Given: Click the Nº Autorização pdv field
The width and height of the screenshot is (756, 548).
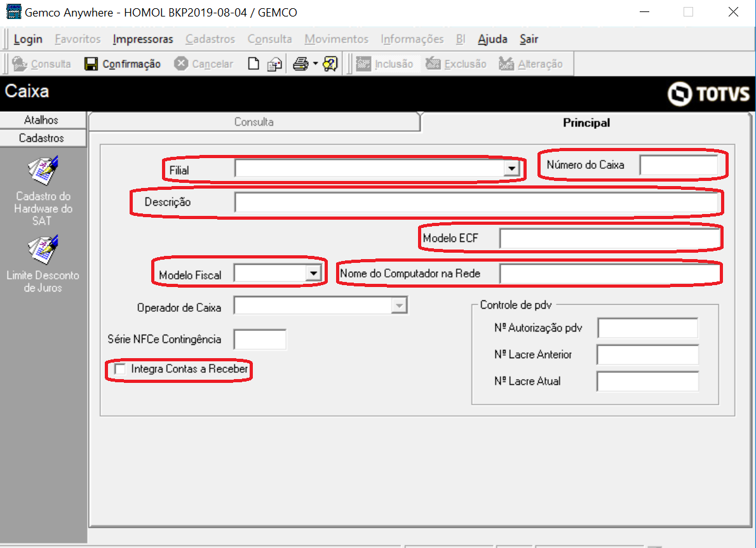Looking at the screenshot, I should 647,328.
